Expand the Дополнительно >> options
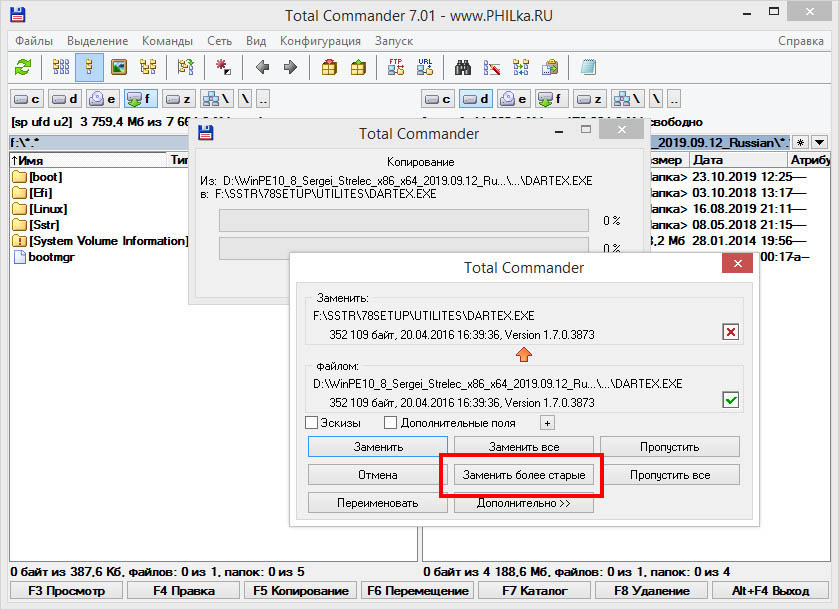Image resolution: width=839 pixels, height=610 pixels. pos(524,503)
